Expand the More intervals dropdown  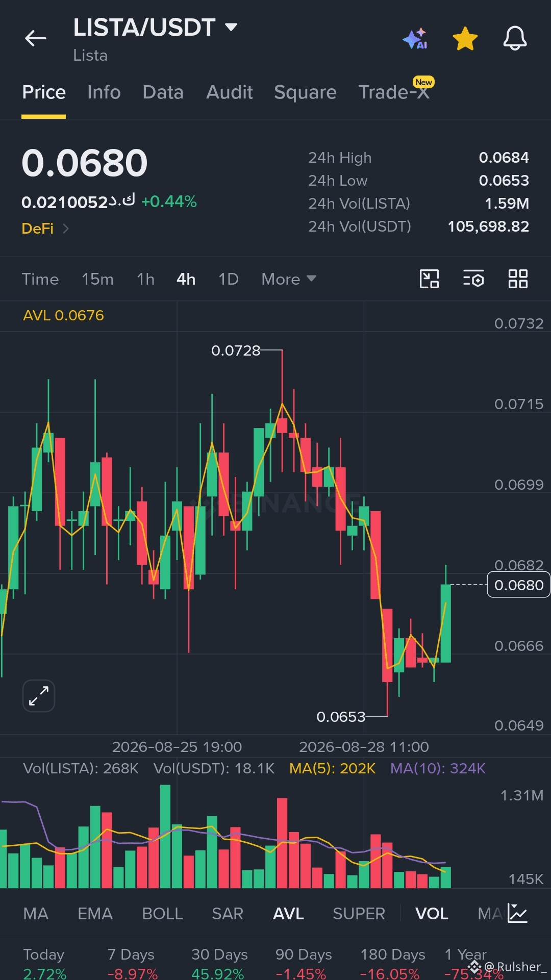click(x=289, y=279)
